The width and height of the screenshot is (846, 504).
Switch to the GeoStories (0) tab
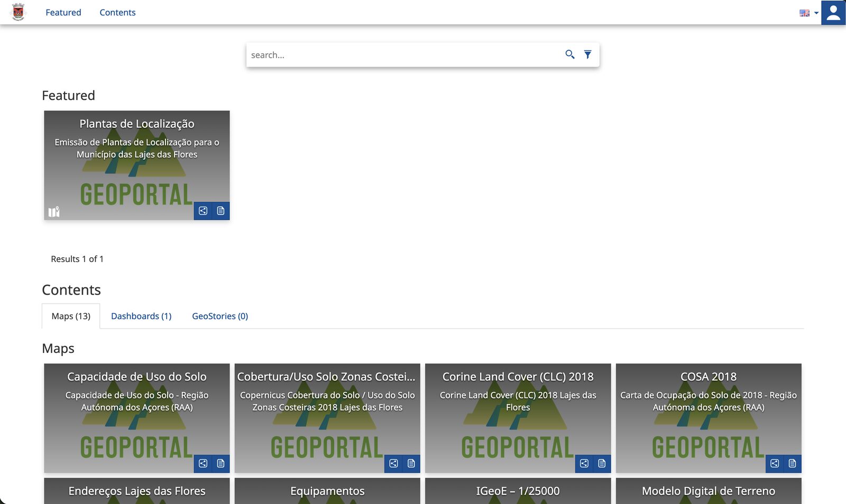click(x=220, y=316)
